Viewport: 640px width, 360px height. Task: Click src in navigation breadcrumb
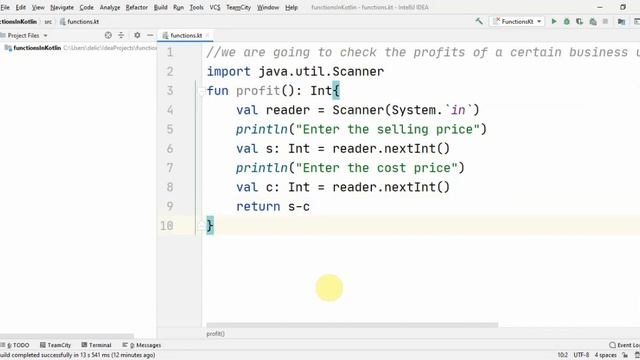pos(48,22)
